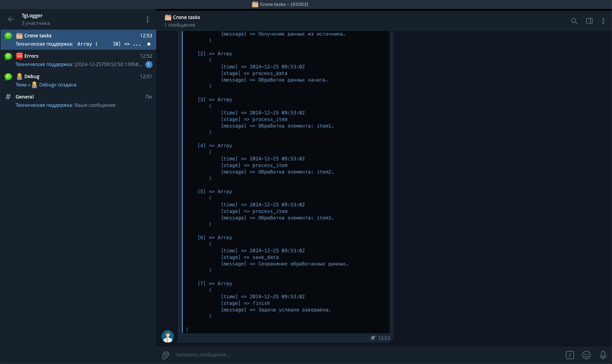Image resolution: width=612 pixels, height=364 pixels.
Task: Click the microphone voice message icon
Action: (x=603, y=355)
